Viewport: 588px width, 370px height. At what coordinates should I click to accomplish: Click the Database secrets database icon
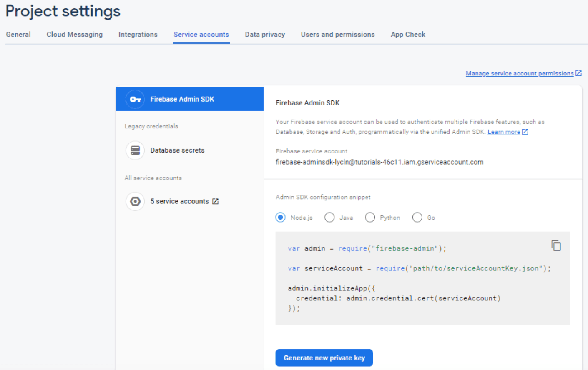point(135,150)
